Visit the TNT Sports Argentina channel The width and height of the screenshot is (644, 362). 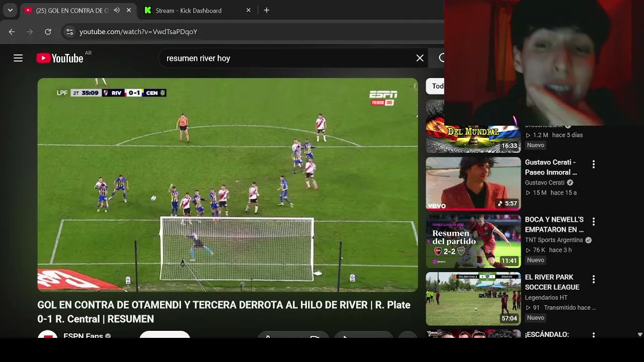(554, 240)
